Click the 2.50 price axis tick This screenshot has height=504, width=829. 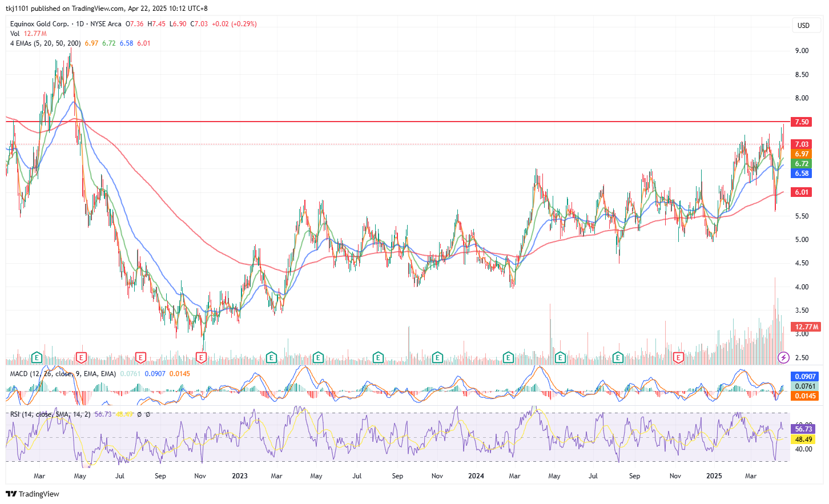point(802,358)
